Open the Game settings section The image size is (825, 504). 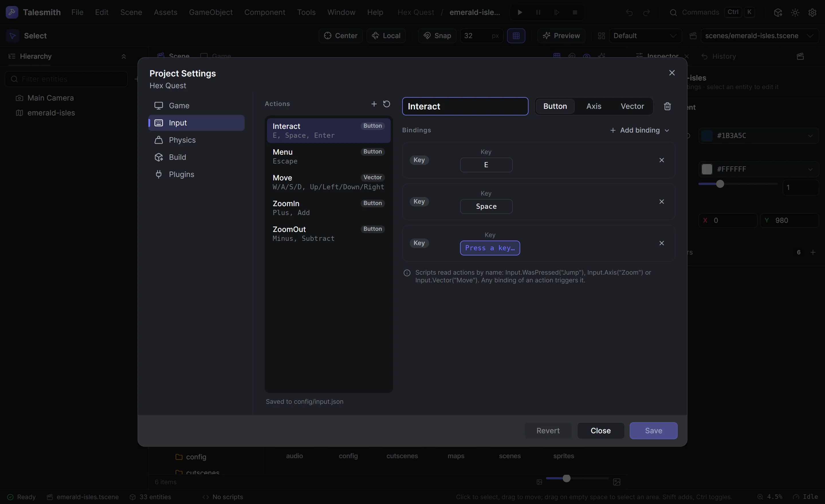pos(197,106)
